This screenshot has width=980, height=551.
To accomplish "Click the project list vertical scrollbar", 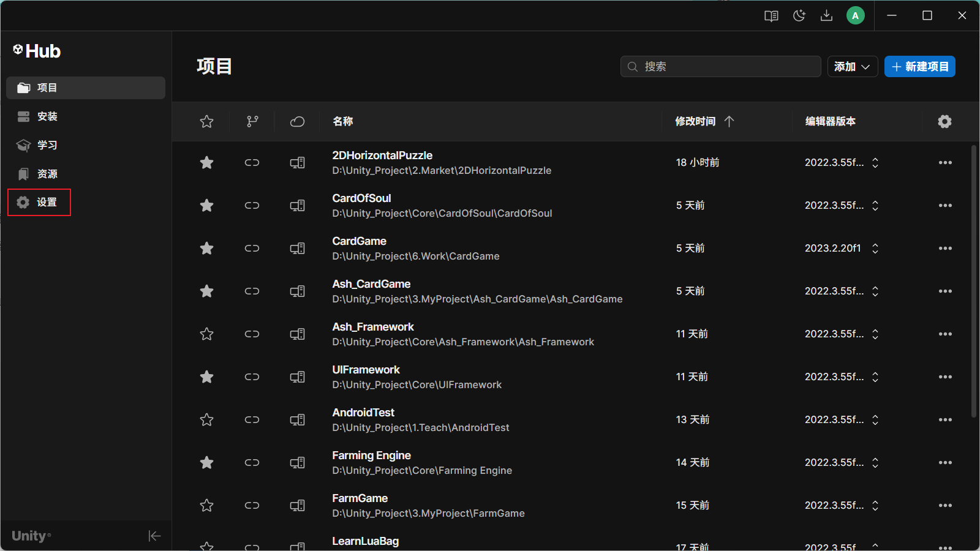I will 974,282.
